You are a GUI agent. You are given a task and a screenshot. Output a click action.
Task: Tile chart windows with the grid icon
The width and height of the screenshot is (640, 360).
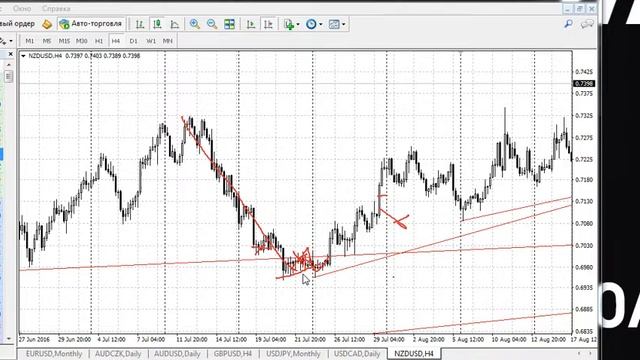(229, 24)
